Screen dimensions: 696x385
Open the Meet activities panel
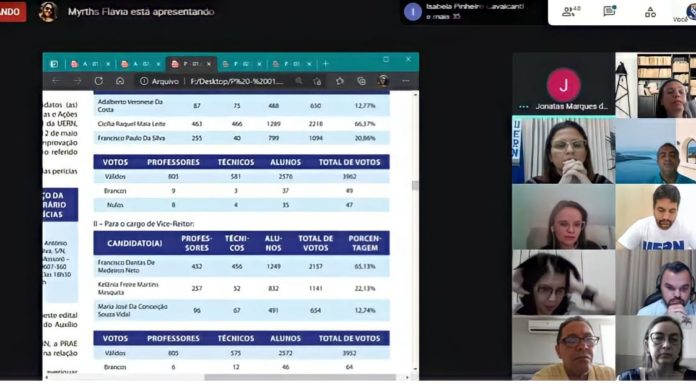click(x=650, y=12)
